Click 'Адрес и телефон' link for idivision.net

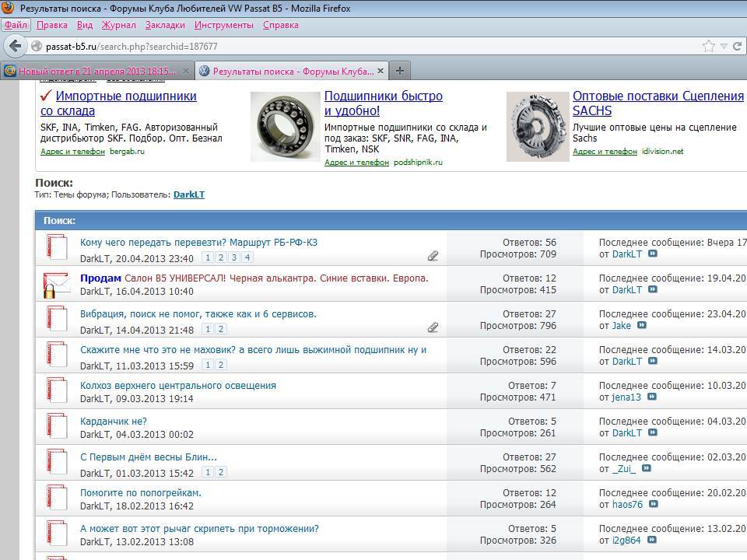pos(605,152)
